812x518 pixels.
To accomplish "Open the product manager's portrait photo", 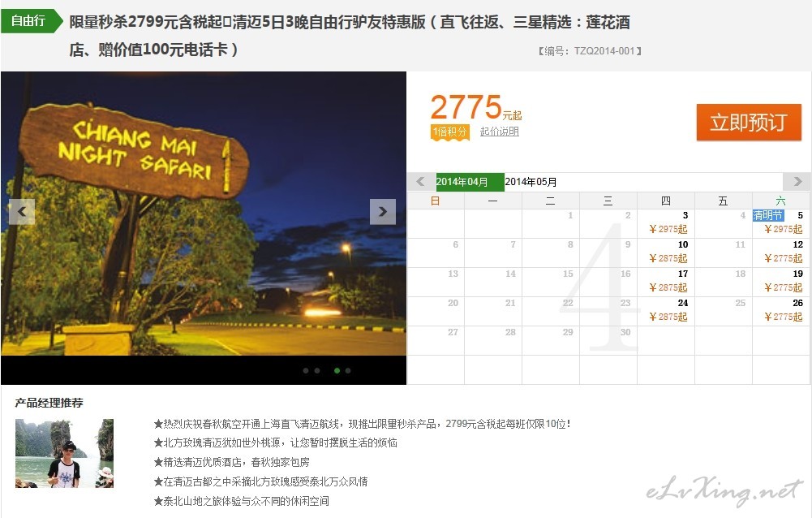I will (x=64, y=453).
